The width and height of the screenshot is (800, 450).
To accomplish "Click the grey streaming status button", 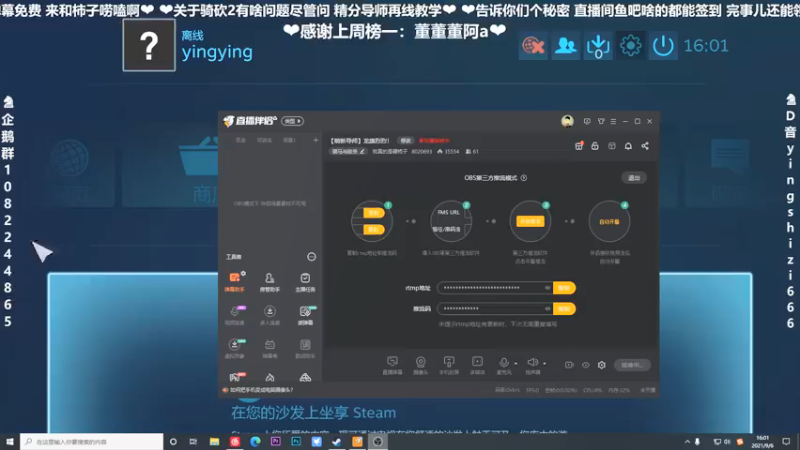I will tap(632, 365).
